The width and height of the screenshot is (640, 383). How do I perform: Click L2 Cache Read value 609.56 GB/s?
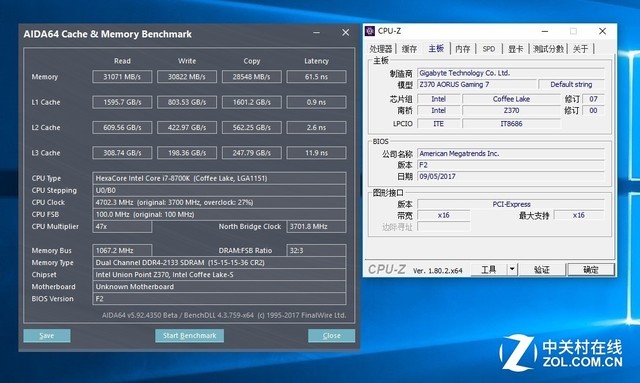pyautogui.click(x=122, y=127)
